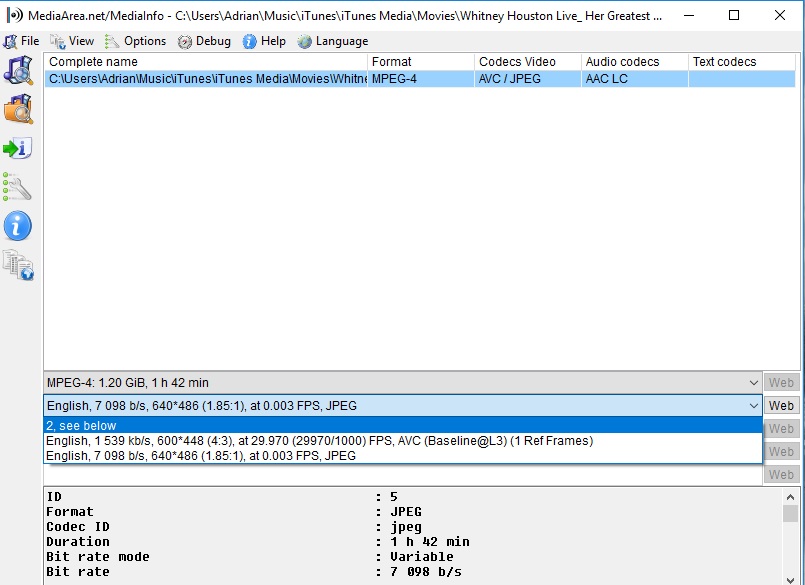Click the open file sidebar icon
Viewport: 805px width, 585px height.
(18, 70)
